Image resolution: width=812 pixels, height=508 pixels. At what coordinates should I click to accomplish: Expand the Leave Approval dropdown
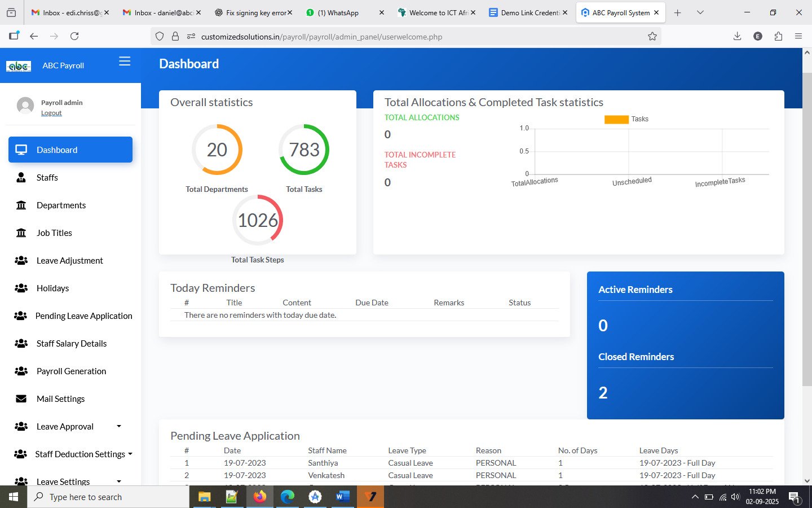[x=118, y=426]
